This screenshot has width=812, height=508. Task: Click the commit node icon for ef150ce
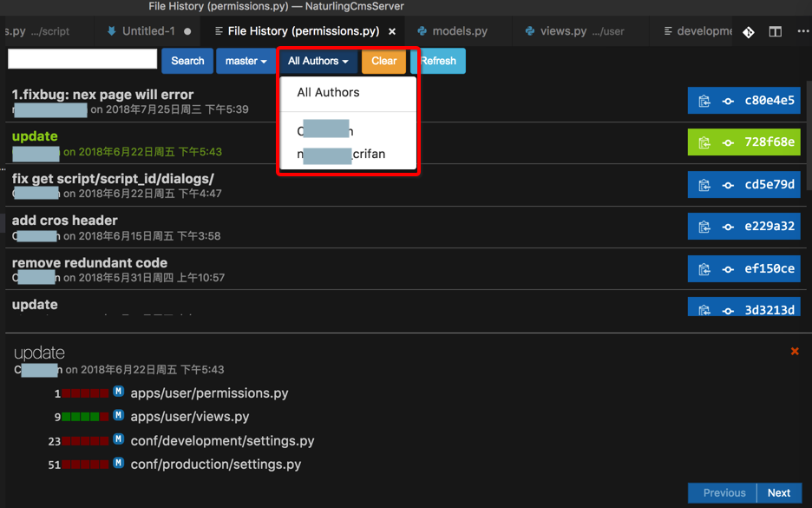coord(728,269)
